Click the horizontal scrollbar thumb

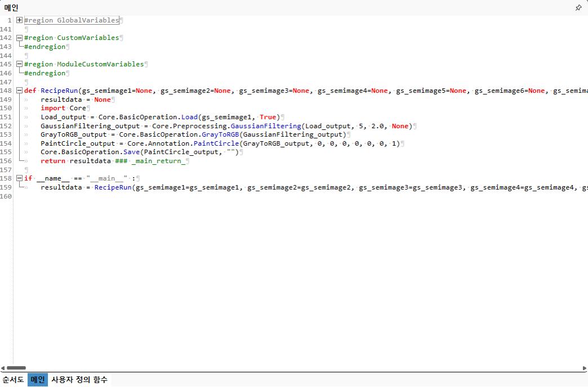click(x=16, y=368)
